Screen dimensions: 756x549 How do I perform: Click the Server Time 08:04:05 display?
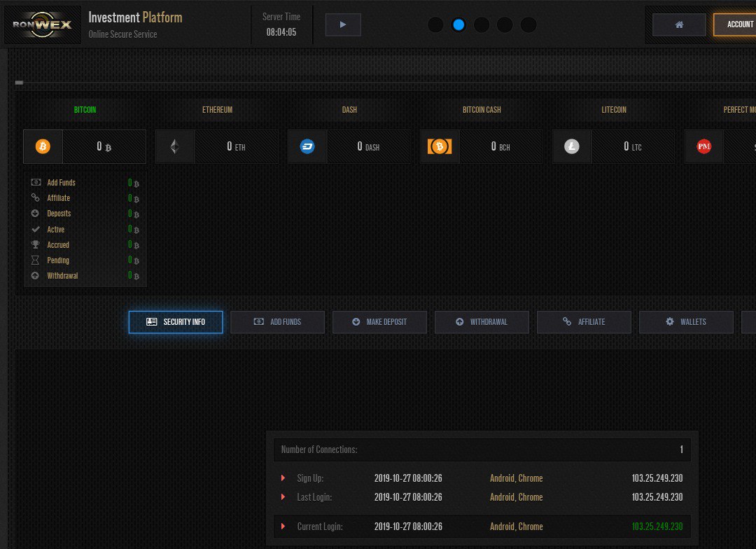pyautogui.click(x=281, y=32)
